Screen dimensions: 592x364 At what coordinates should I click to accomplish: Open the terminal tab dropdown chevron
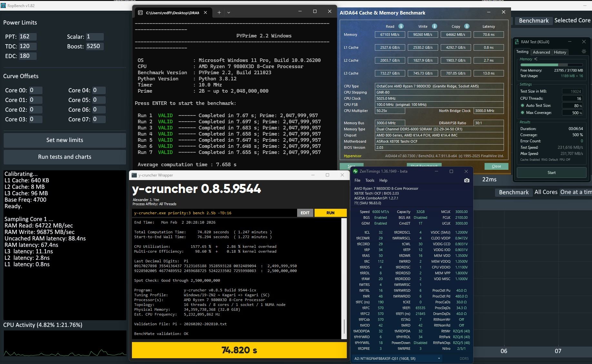(x=228, y=13)
